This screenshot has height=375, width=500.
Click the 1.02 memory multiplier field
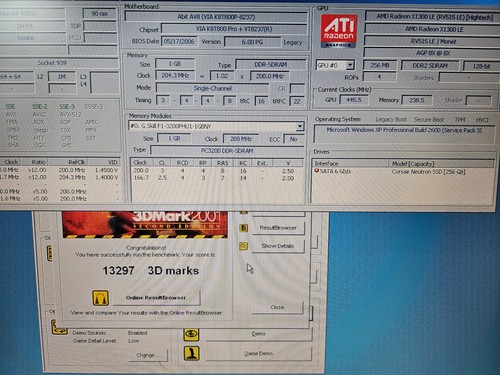pos(222,76)
